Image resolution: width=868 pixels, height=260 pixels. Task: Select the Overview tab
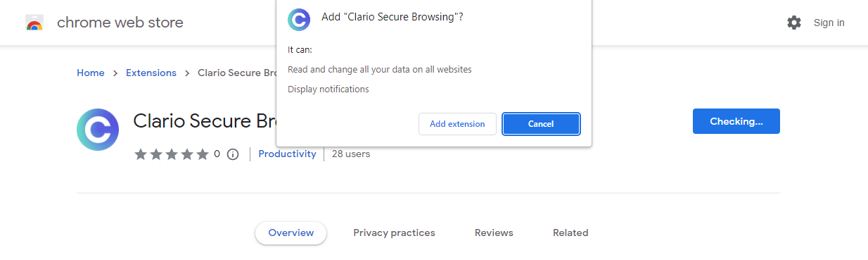click(291, 233)
